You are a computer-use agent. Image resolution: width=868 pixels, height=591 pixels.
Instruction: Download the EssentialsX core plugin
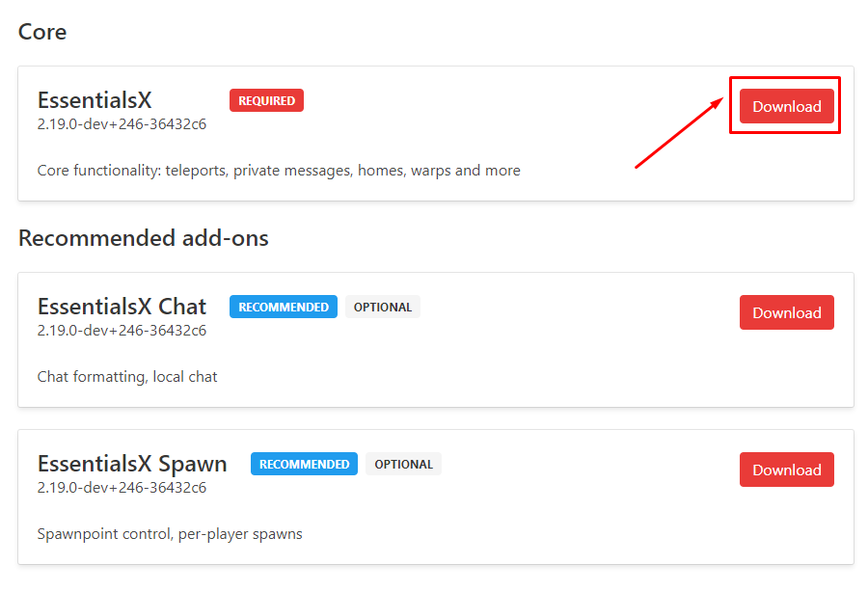coord(786,106)
